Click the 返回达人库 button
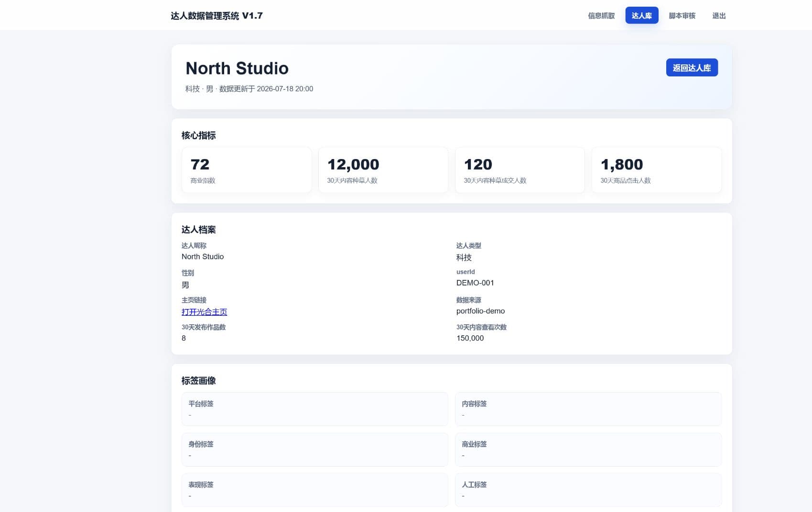 (x=692, y=68)
